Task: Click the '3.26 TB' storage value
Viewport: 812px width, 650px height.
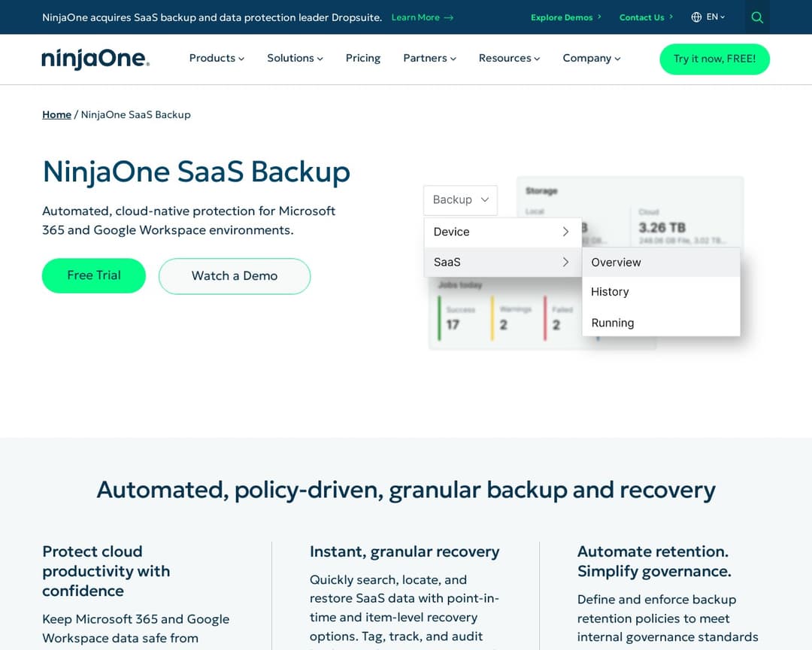Action: (662, 227)
